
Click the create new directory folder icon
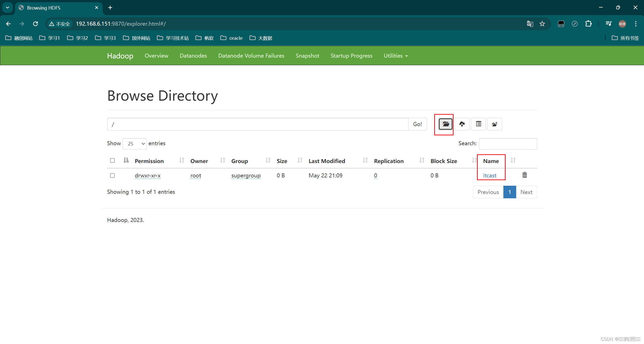[446, 124]
